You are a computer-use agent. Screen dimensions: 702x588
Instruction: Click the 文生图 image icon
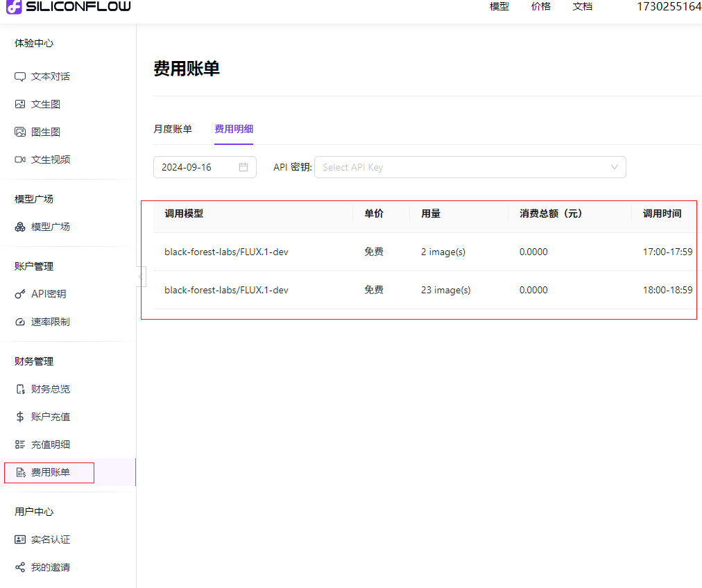(20, 104)
